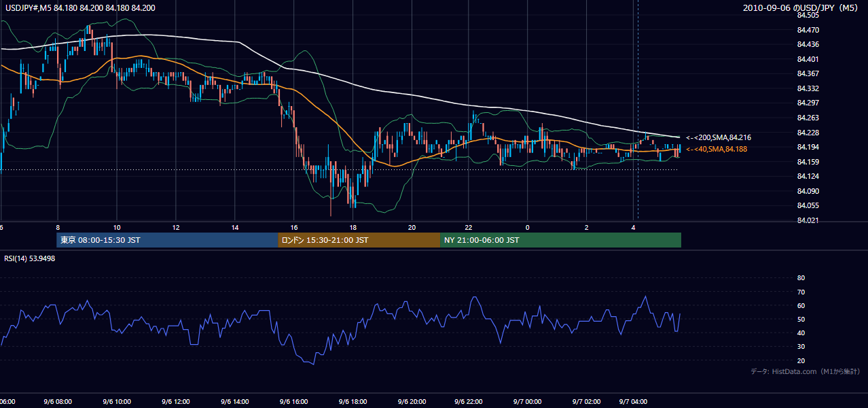Viewport: 868px width, 408px height.
Task: Click the <-<40,SMA,84.188 indicator label
Action: tap(716, 149)
